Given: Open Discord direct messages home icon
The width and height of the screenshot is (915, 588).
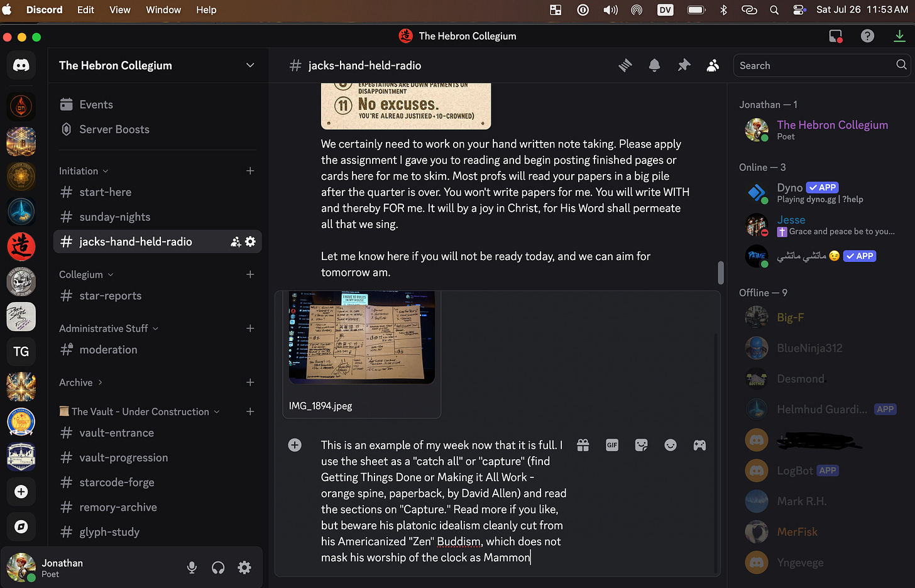Looking at the screenshot, I should point(21,65).
